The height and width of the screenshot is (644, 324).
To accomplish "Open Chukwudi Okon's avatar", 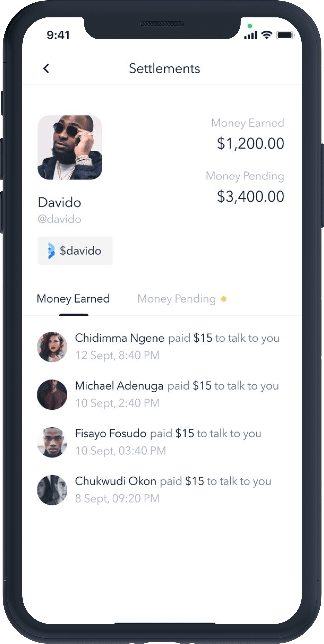I will tap(52, 490).
